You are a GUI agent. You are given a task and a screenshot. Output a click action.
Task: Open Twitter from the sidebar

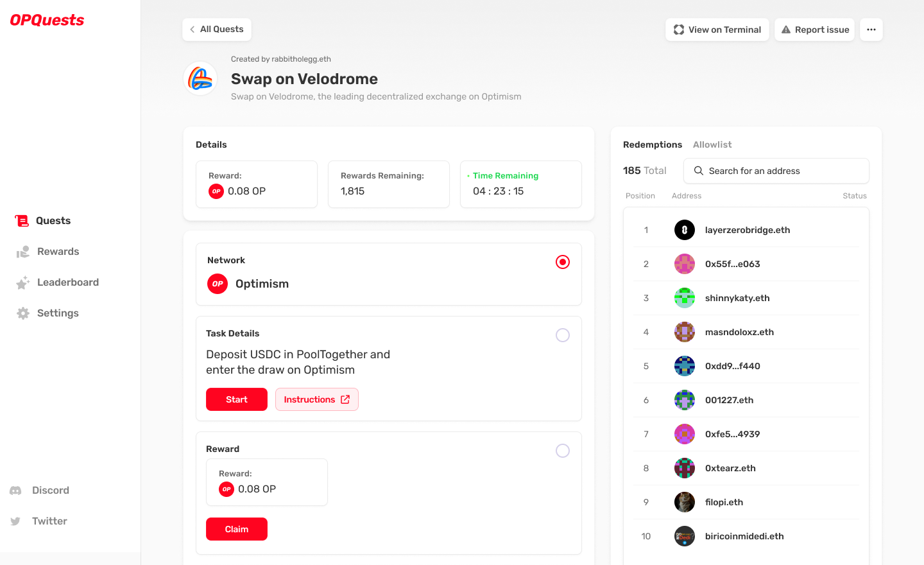(x=16, y=521)
